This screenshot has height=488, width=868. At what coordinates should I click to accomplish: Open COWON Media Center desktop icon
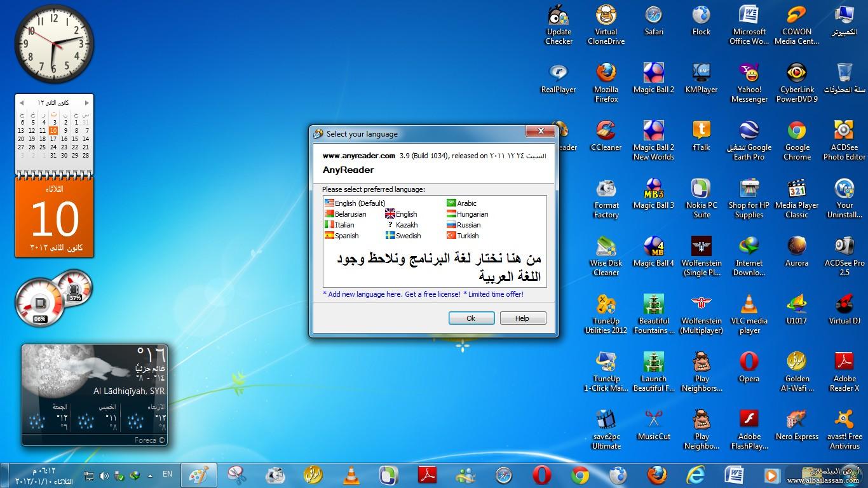pyautogui.click(x=797, y=25)
